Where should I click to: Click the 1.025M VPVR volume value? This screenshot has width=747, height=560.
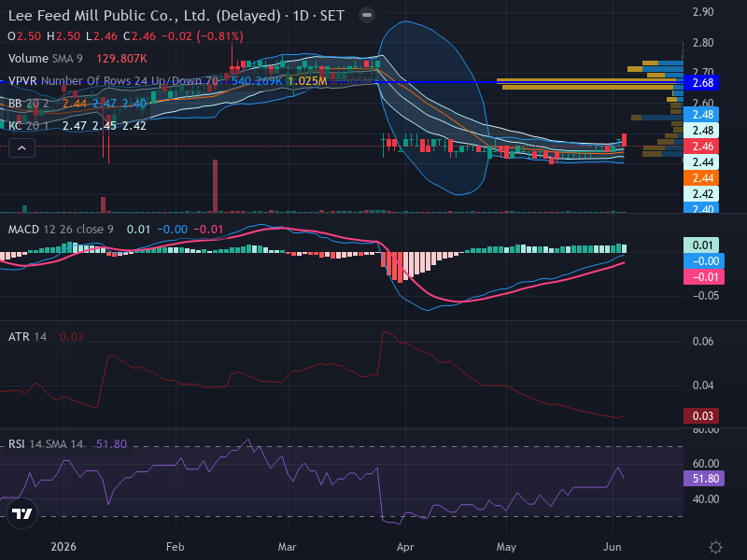tap(308, 81)
